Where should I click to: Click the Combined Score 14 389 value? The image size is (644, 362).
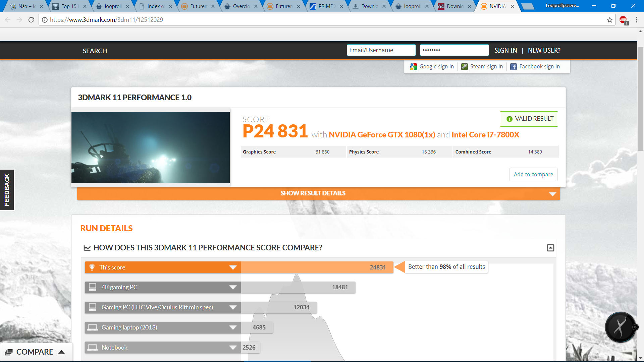[x=535, y=152]
